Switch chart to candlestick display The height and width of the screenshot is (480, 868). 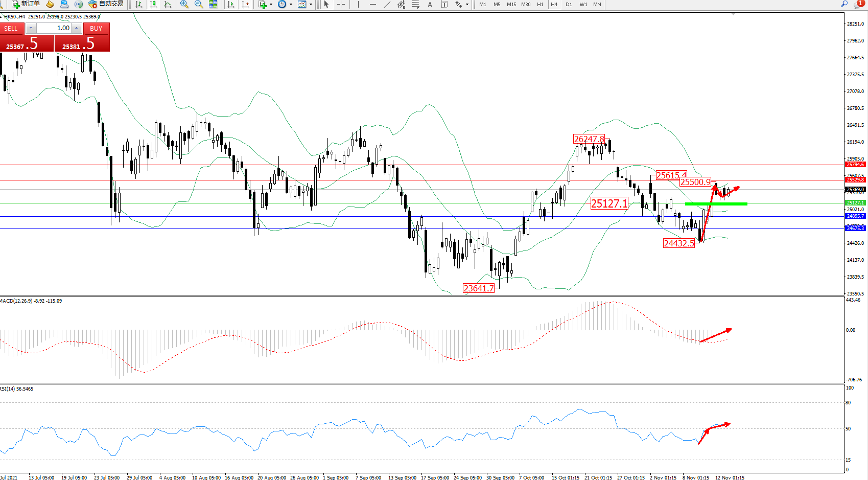point(153,4)
